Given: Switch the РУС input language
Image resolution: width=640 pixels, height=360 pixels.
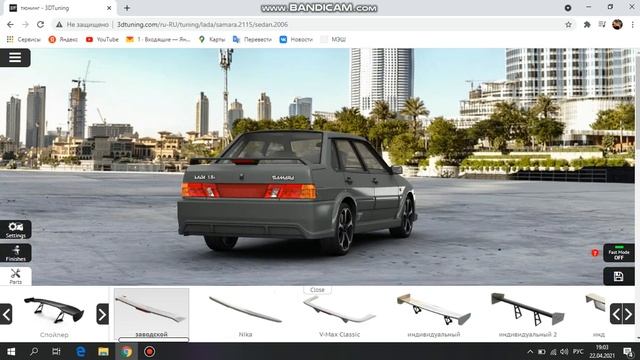Looking at the screenshot, I should tap(578, 351).
